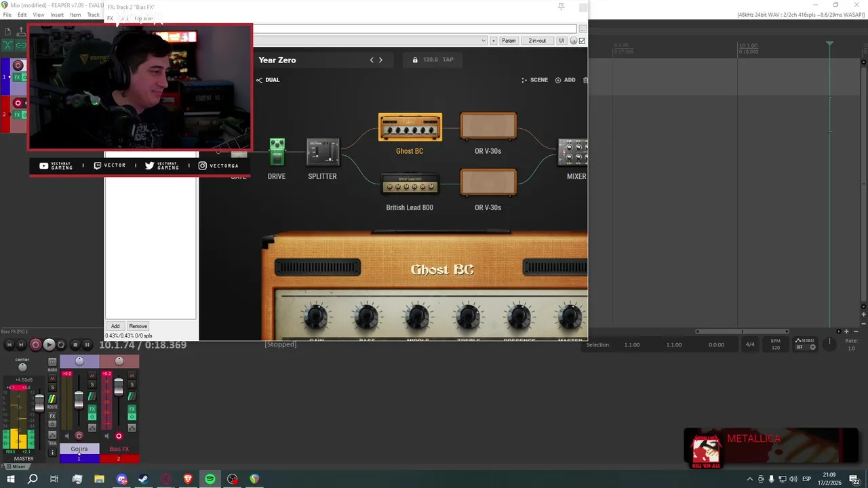Image resolution: width=868 pixels, height=488 pixels.
Task: Click master track volume fader
Action: (39, 403)
